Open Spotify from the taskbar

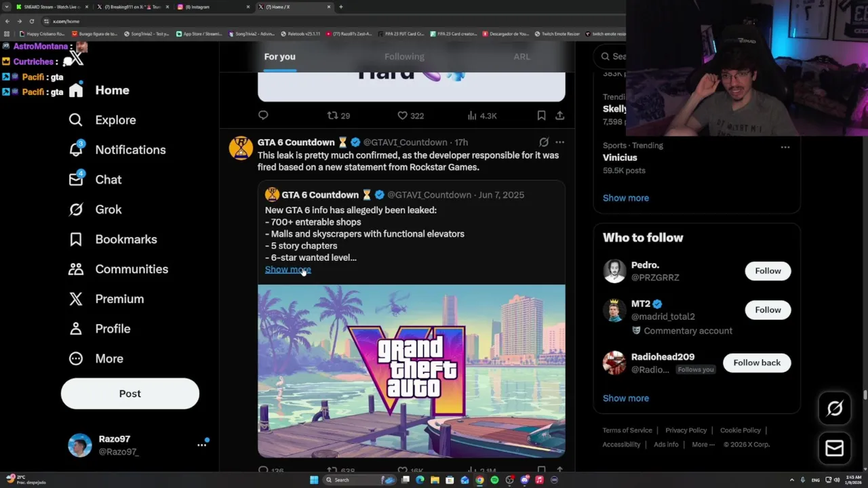click(x=494, y=480)
